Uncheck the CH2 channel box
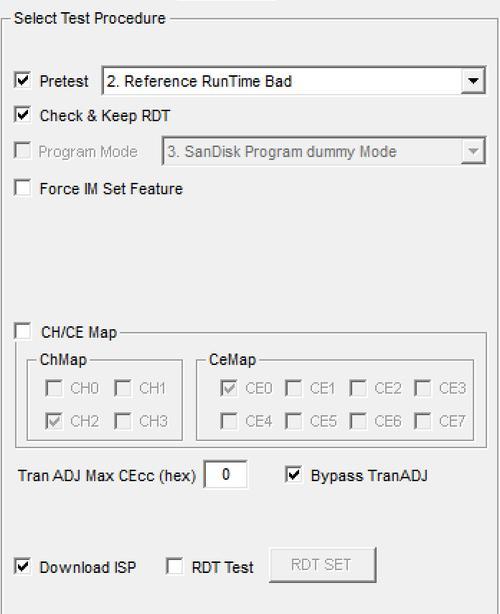The width and height of the screenshot is (500, 614). click(x=54, y=421)
